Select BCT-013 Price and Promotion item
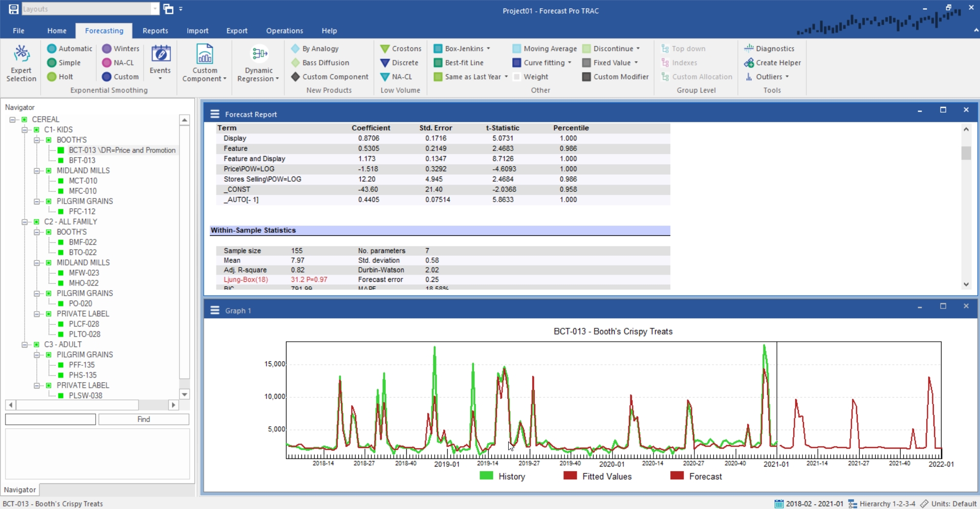980x509 pixels. [x=122, y=150]
